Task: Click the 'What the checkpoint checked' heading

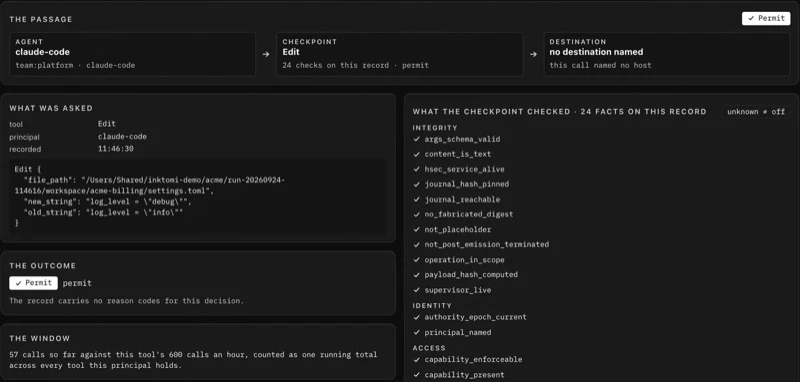Action: (x=559, y=112)
